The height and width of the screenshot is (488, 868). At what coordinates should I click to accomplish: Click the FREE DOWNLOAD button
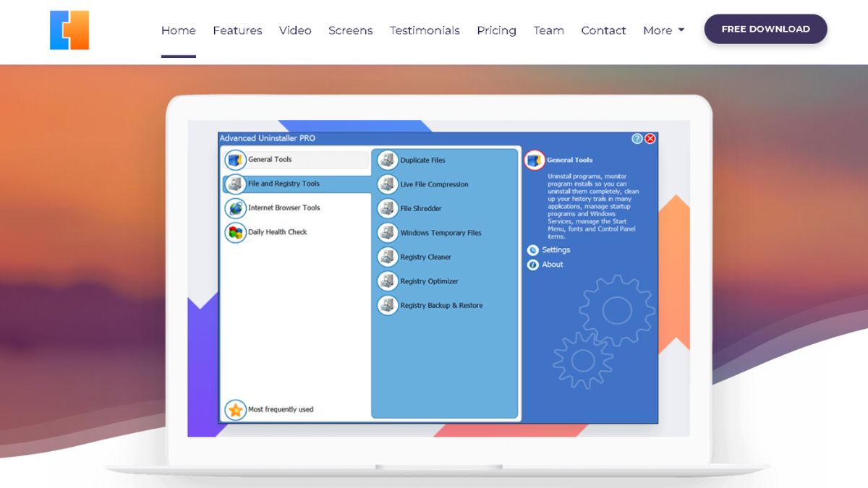point(765,29)
